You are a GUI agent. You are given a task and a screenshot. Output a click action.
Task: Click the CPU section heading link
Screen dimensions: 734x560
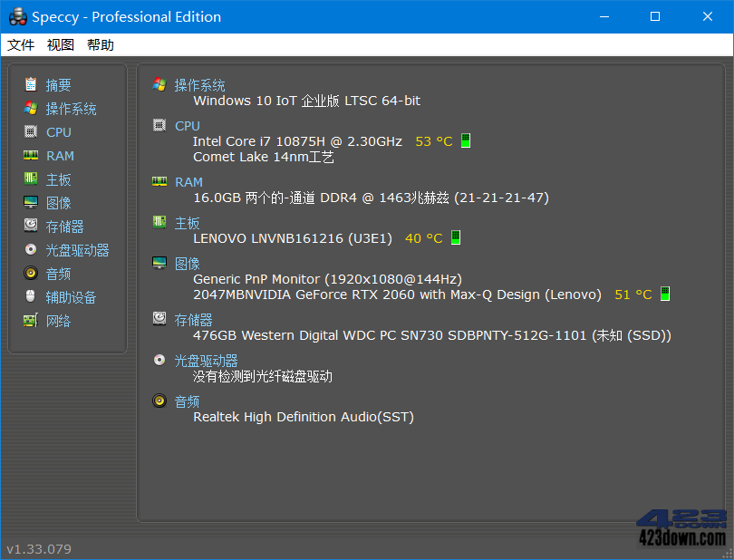188,125
